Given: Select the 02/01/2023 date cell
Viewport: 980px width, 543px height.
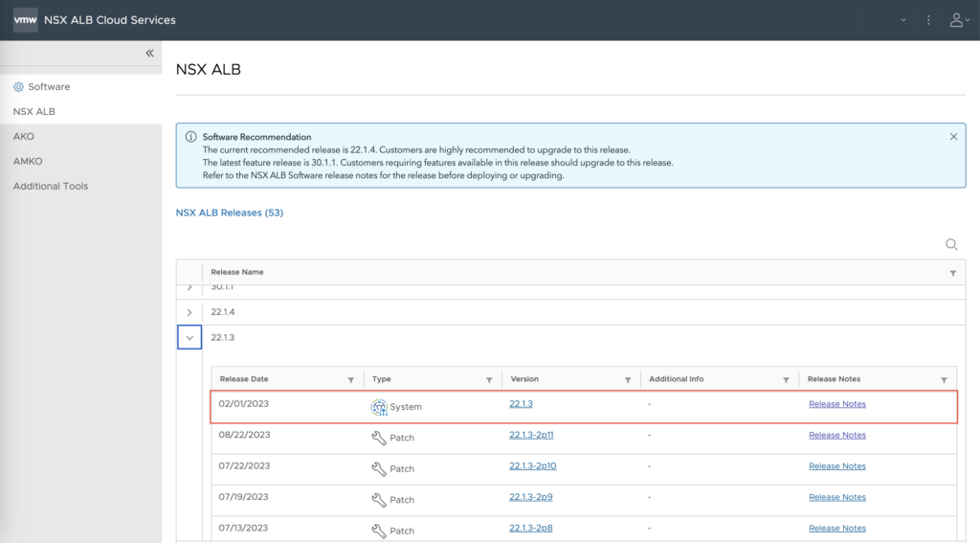Looking at the screenshot, I should coord(244,404).
